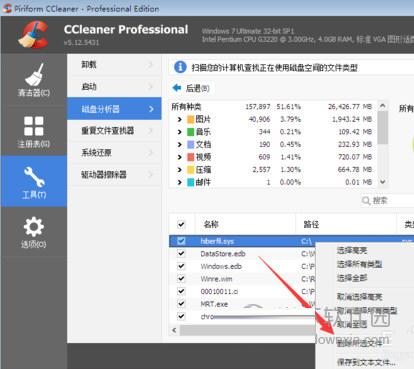Click the search magnifier icon
This screenshot has width=414, height=369.
(x=366, y=201)
